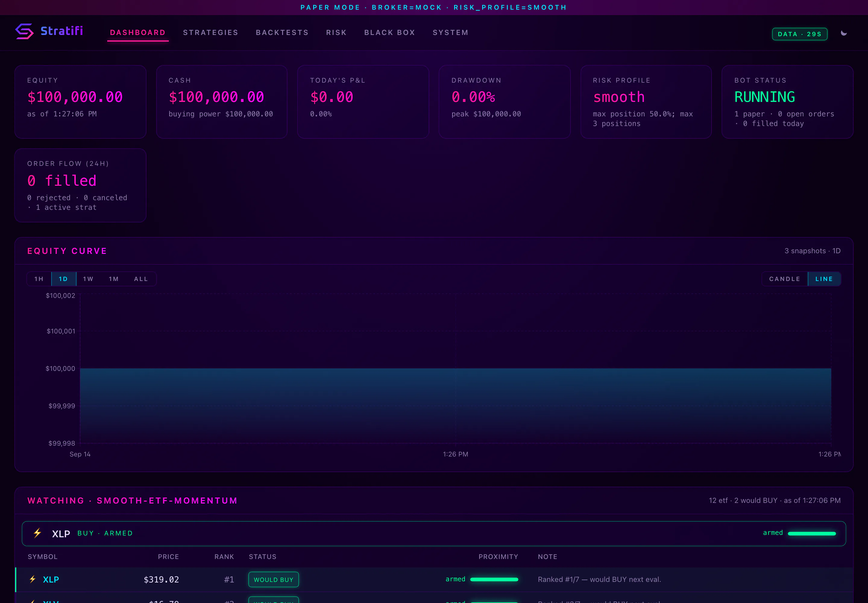Click the NOTE column header
The height and width of the screenshot is (603, 868).
point(547,557)
